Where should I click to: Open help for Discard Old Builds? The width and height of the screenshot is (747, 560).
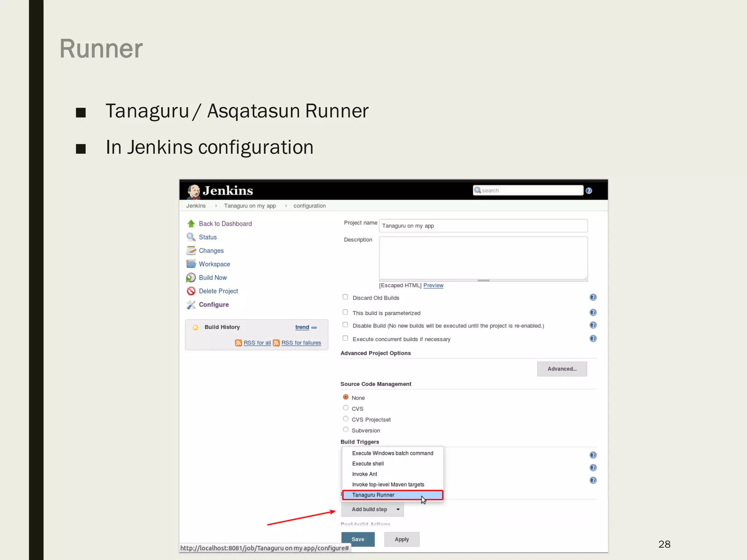click(x=593, y=297)
